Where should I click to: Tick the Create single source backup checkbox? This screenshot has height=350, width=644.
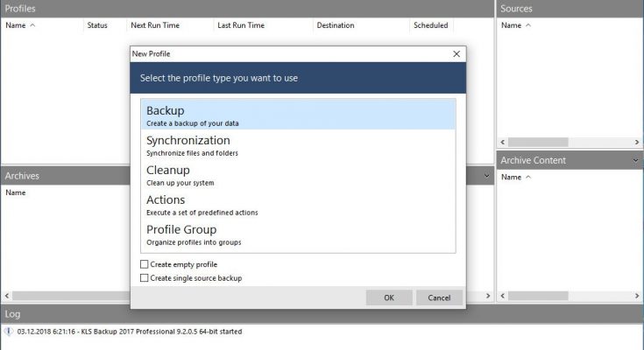145,278
